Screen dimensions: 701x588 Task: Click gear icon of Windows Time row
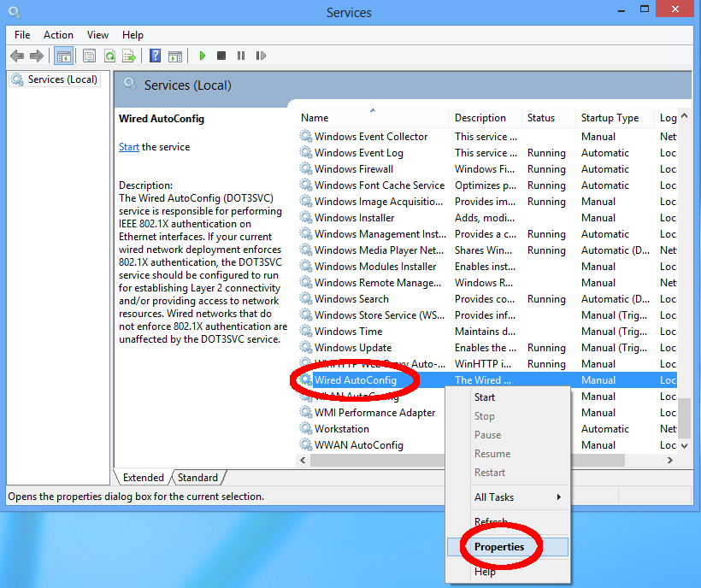click(x=306, y=331)
